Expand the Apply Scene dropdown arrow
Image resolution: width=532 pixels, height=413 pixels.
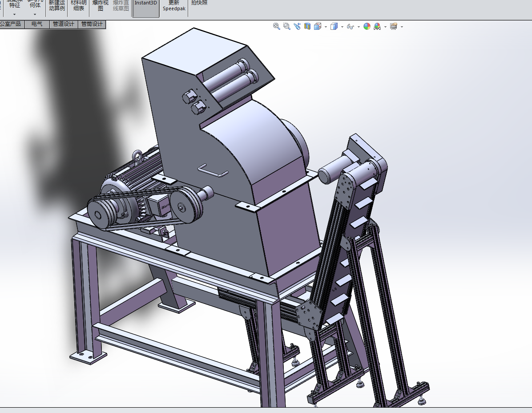tap(385, 27)
